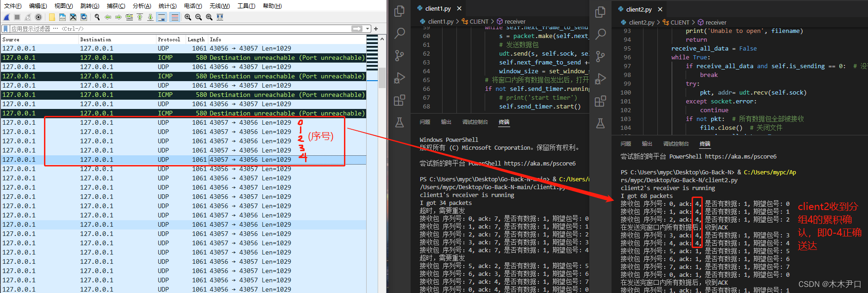Open capture options gear icon

point(38,17)
